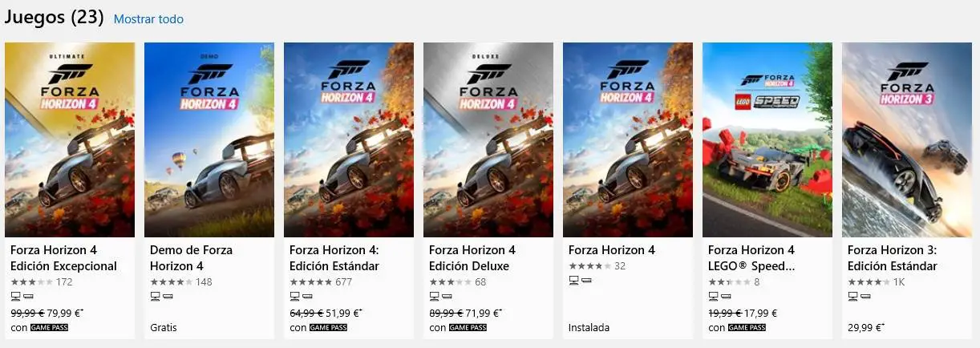The height and width of the screenshot is (348, 980).
Task: Click Mostrar todo link next to Juegos
Action: (148, 18)
